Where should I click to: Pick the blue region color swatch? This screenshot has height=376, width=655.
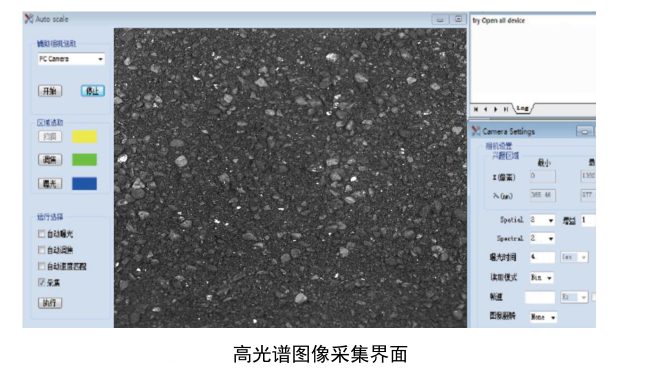84,183
